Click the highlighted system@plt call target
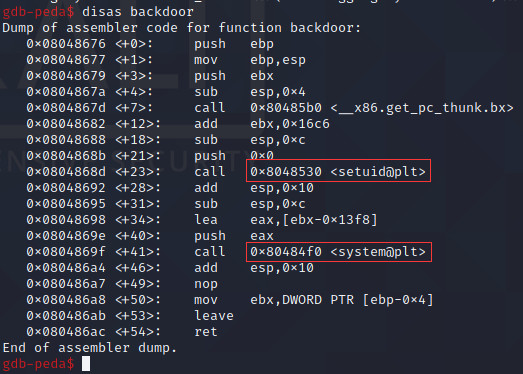Screen dimensions: 523x374 (339, 252)
